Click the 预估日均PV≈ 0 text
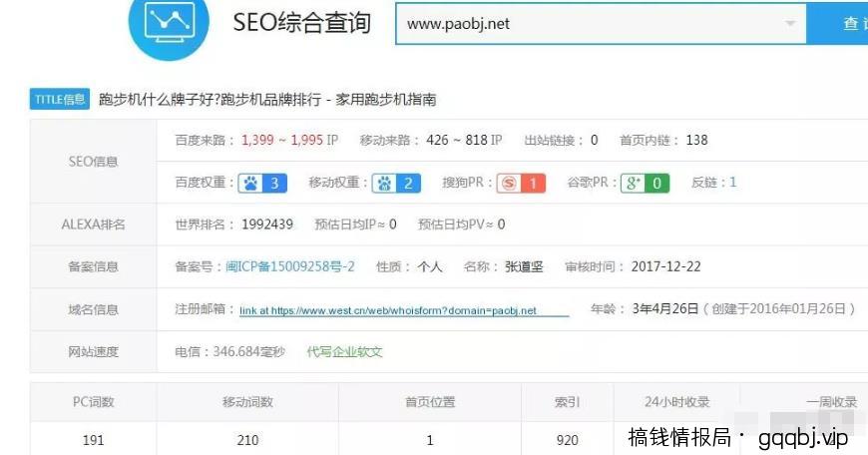 pyautogui.click(x=461, y=225)
